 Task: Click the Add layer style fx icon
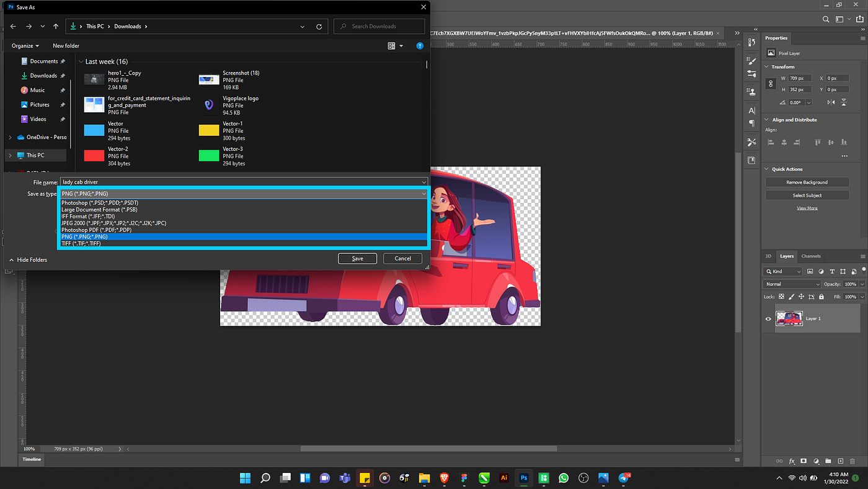coord(792,461)
